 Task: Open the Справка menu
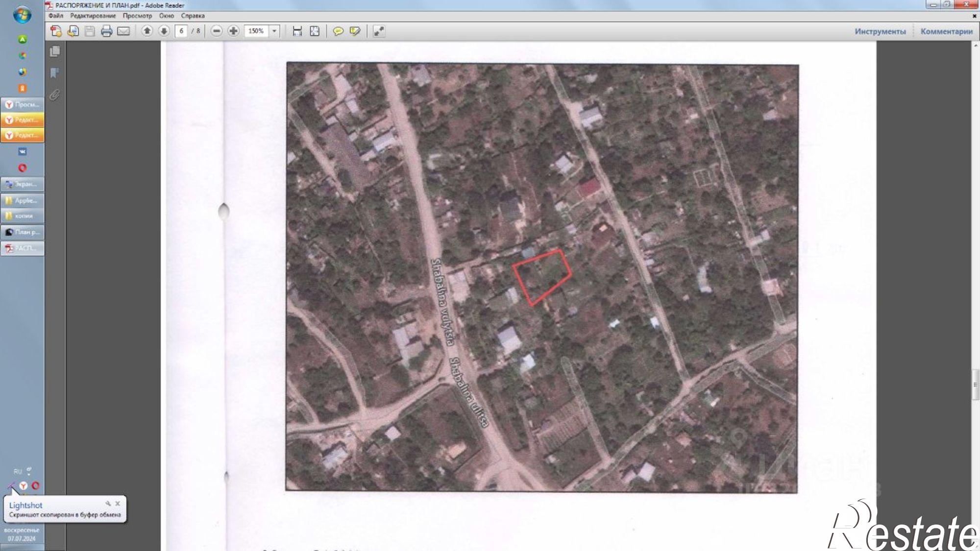click(x=193, y=16)
